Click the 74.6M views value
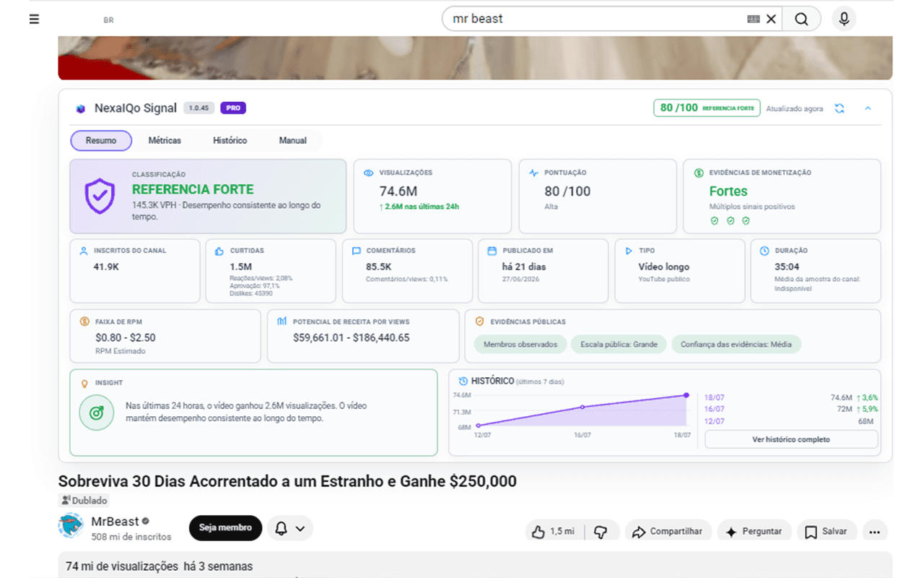The height and width of the screenshot is (578, 924). [x=398, y=191]
